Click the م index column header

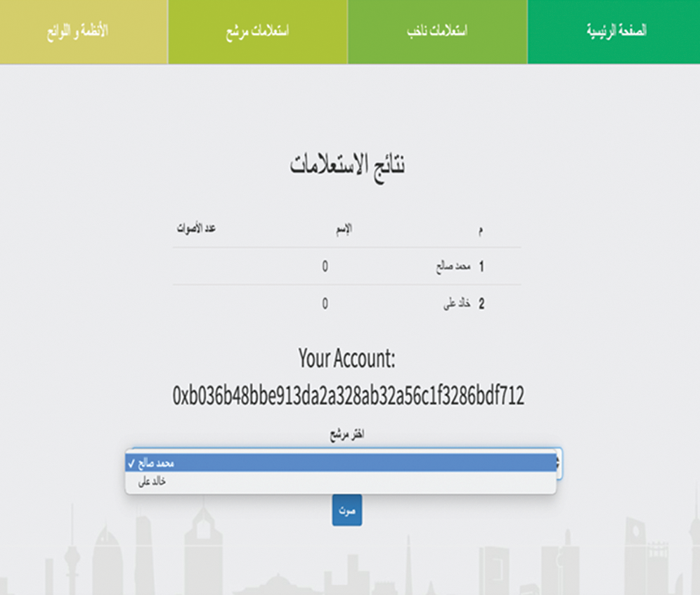pos(481,230)
